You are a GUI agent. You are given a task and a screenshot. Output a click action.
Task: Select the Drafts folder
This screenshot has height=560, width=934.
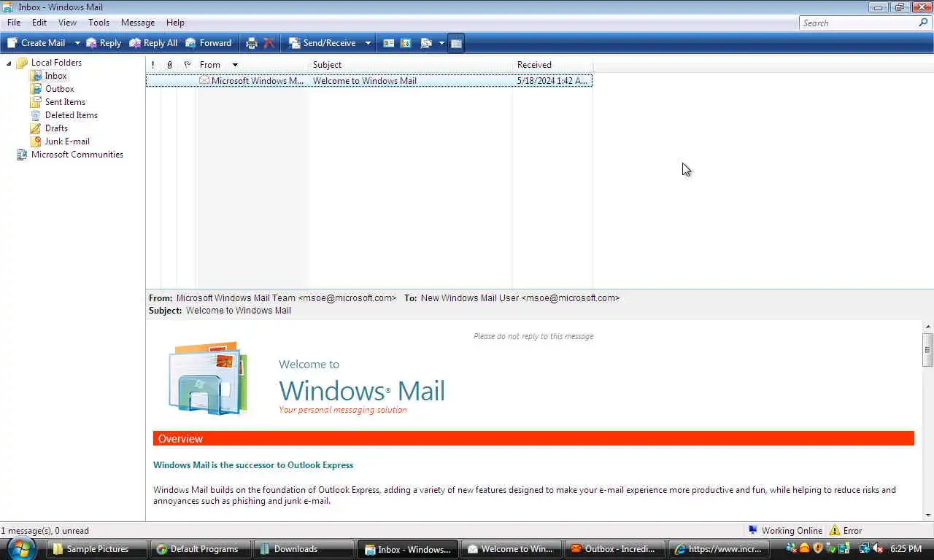(x=56, y=128)
